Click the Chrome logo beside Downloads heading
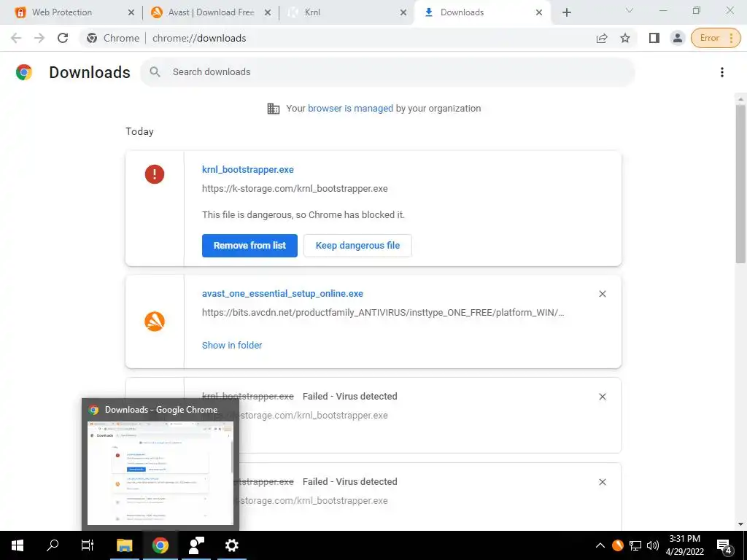Screen dimensions: 747x560 point(24,72)
